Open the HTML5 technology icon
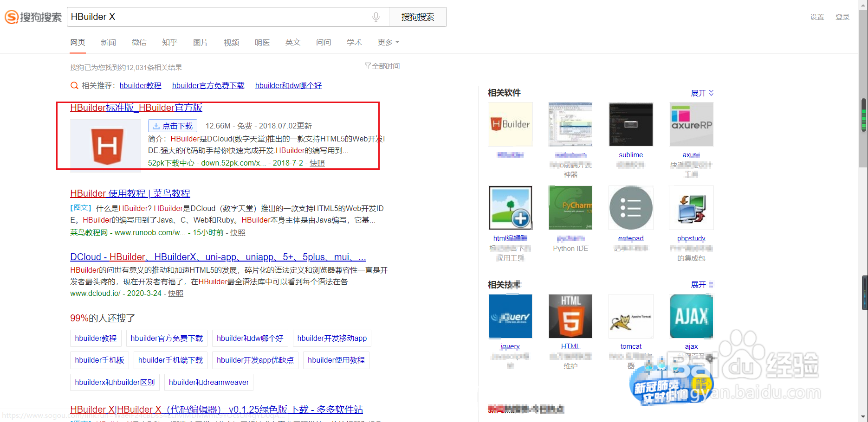 (x=570, y=316)
